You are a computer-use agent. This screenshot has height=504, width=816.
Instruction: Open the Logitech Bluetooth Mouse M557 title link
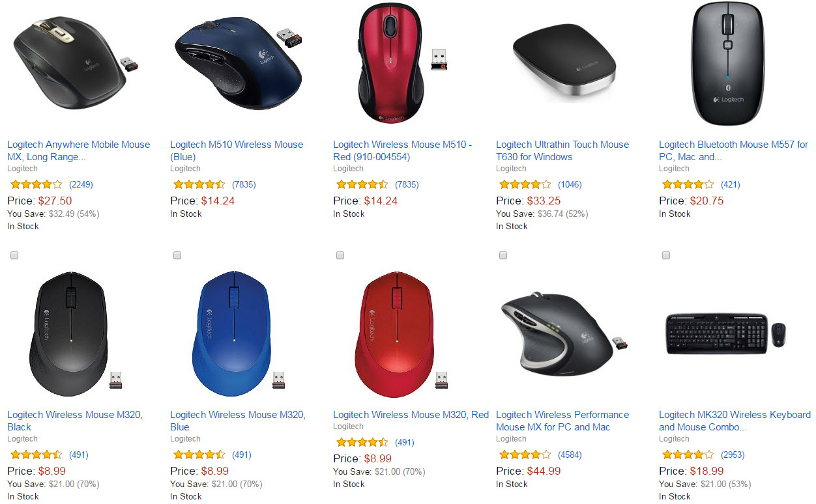coord(733,150)
